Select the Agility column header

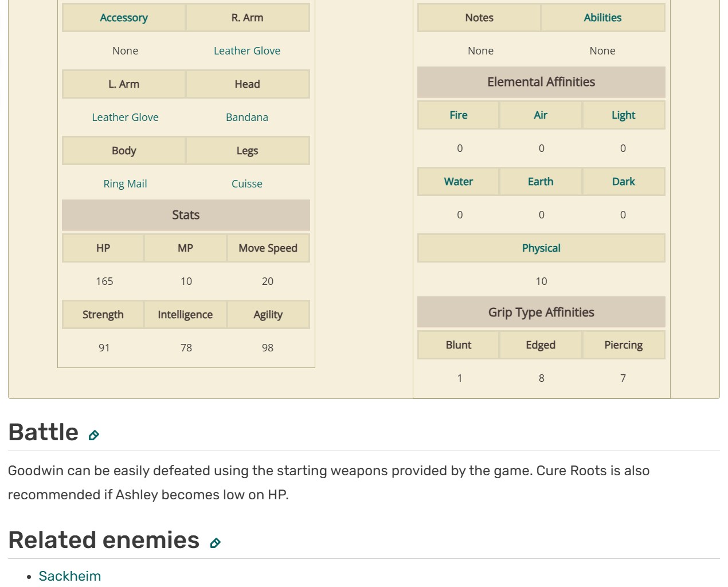[x=268, y=315]
